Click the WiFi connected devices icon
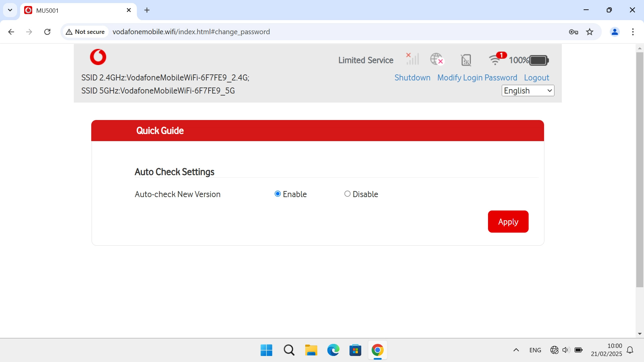644x362 pixels. [495, 59]
